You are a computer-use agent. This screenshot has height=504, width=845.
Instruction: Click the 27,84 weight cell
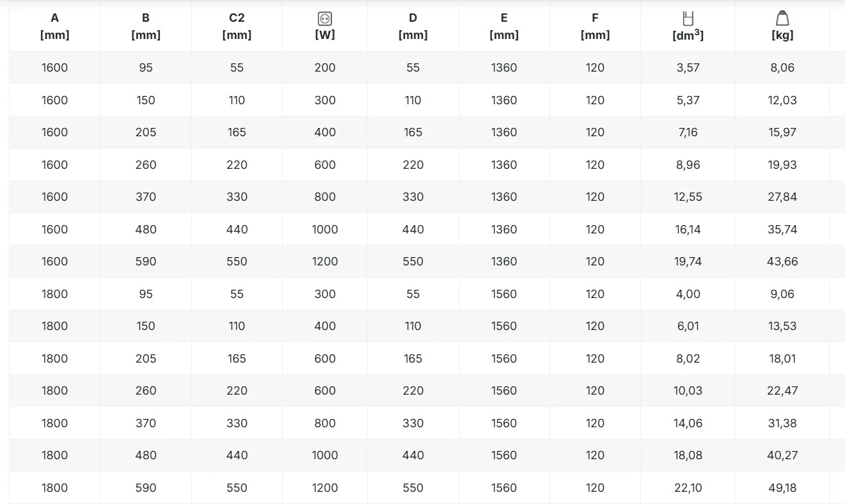tap(782, 197)
